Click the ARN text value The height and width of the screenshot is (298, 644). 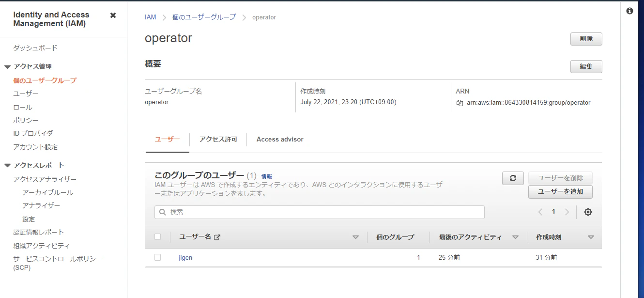click(529, 103)
